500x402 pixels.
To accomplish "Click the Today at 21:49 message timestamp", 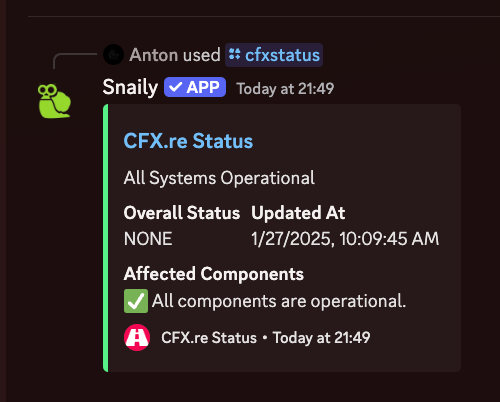I will coord(285,89).
